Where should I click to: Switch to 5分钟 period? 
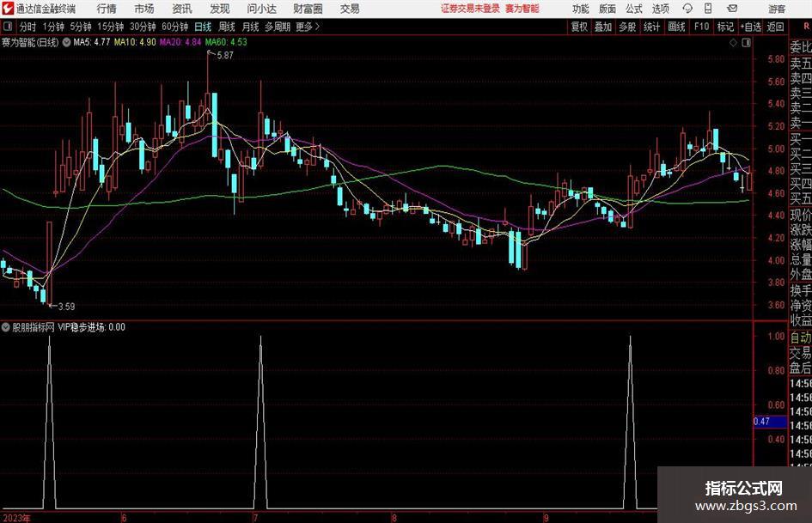pos(81,27)
